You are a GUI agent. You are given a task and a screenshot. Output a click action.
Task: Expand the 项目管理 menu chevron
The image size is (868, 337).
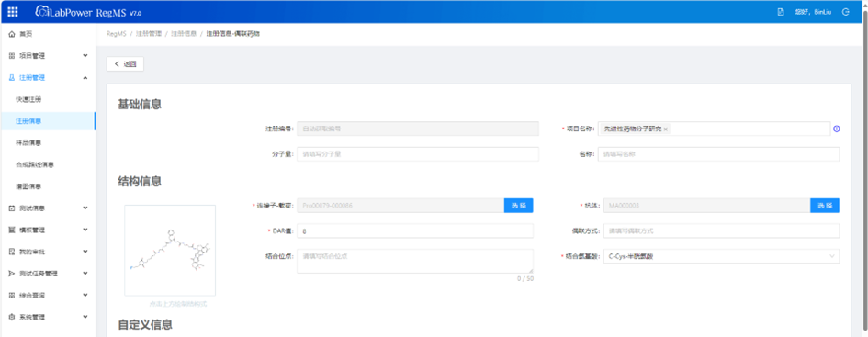(x=85, y=56)
